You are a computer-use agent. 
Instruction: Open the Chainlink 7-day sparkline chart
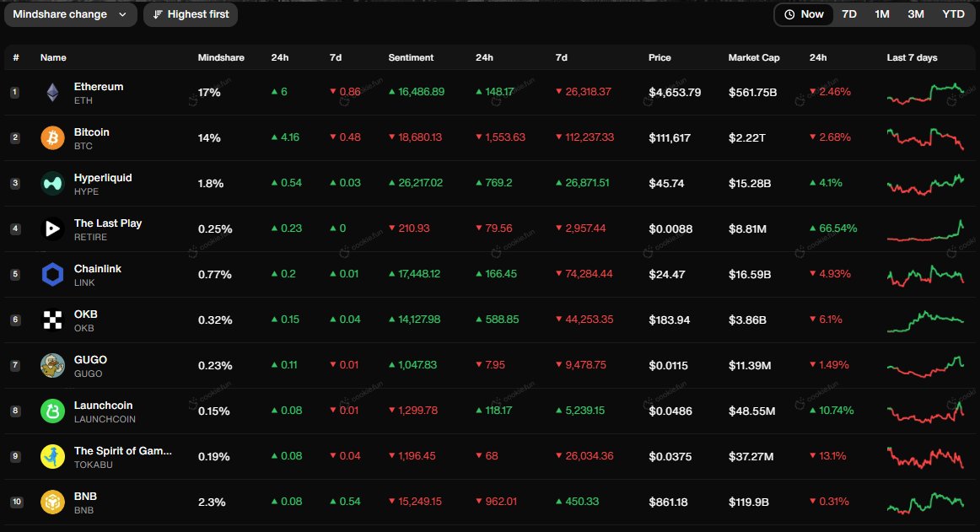[925, 275]
